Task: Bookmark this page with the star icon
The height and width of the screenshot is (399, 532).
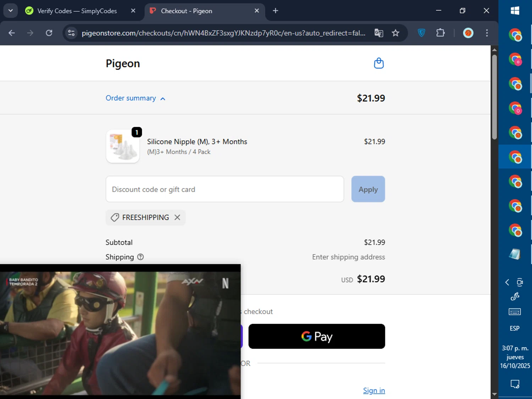Action: (x=395, y=33)
